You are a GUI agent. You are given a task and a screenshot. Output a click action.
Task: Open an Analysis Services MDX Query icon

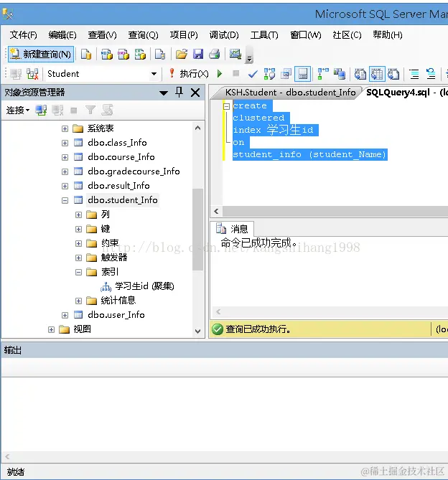pyautogui.click(x=106, y=55)
